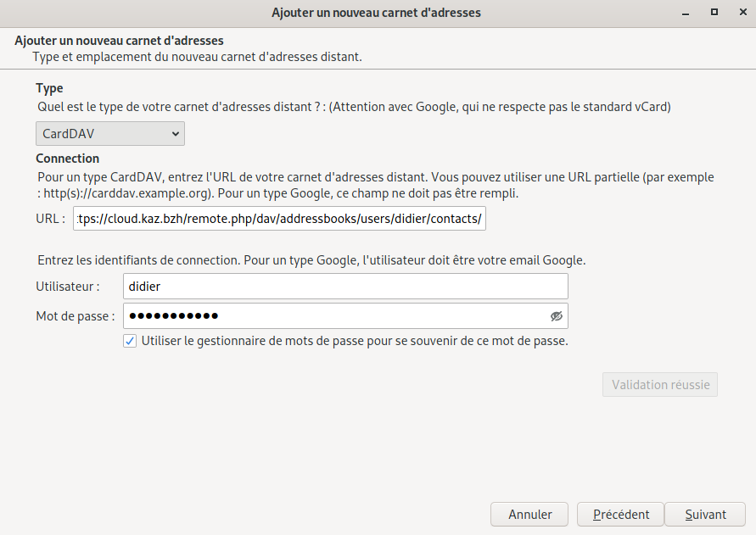Open the CardDAV type dropdown
Viewport: 756px width, 535px height.
tap(110, 134)
